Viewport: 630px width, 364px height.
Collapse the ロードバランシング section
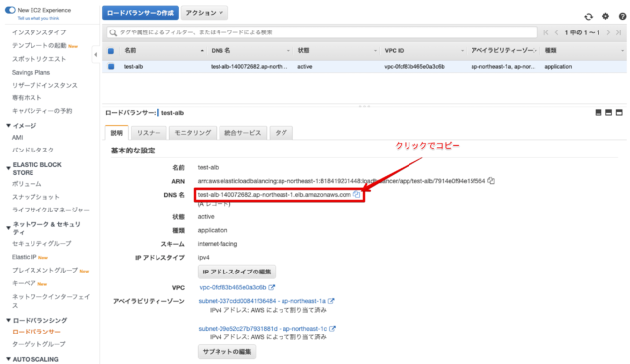tap(9, 320)
